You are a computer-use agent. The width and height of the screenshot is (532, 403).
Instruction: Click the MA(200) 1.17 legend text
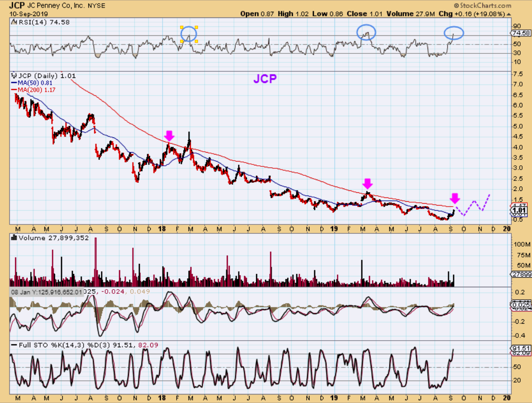(x=36, y=90)
